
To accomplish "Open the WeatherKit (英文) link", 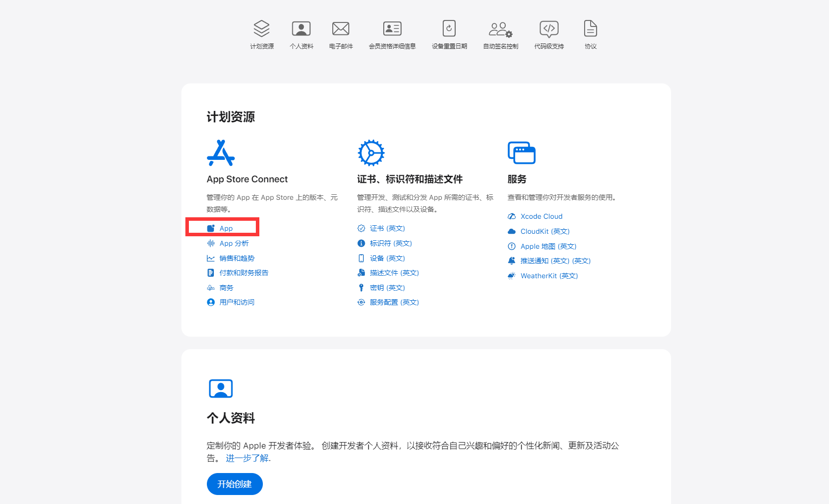I will tap(549, 276).
